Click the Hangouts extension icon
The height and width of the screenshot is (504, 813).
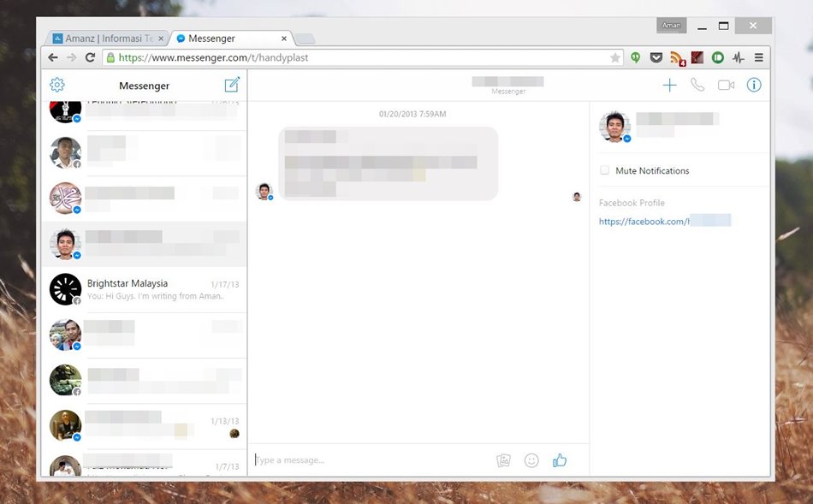(635, 57)
